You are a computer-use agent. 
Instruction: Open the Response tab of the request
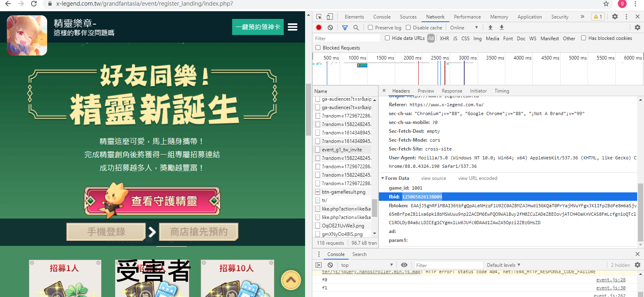pos(452,91)
